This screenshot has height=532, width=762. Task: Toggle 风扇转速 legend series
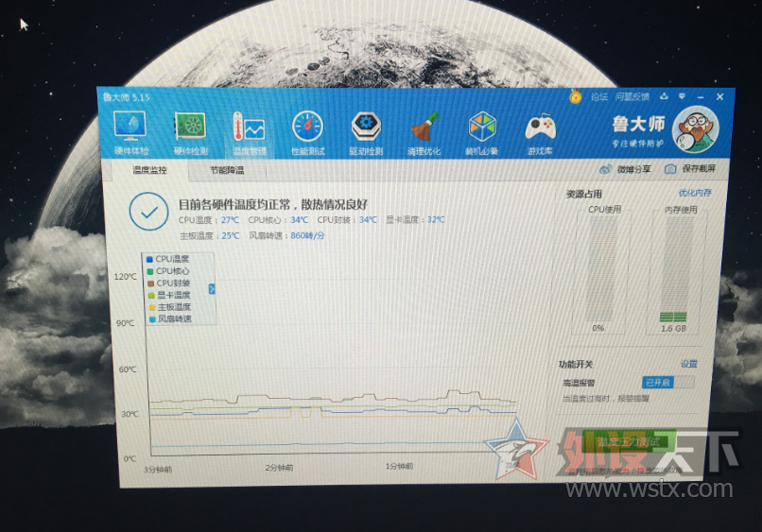[170, 318]
